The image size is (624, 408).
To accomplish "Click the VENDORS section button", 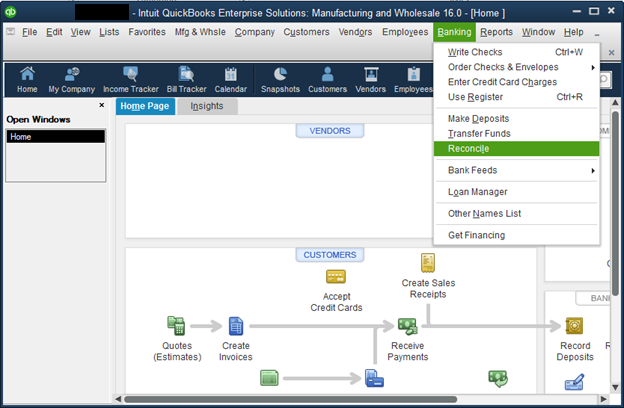I will 330,131.
